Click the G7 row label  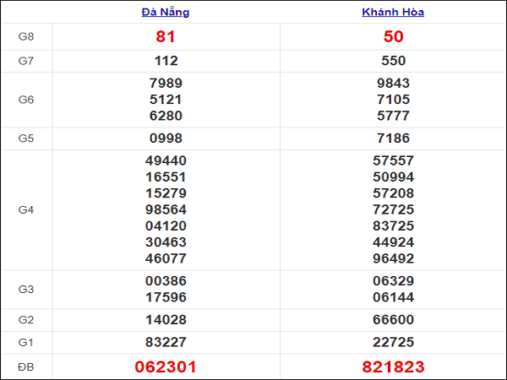(26, 61)
